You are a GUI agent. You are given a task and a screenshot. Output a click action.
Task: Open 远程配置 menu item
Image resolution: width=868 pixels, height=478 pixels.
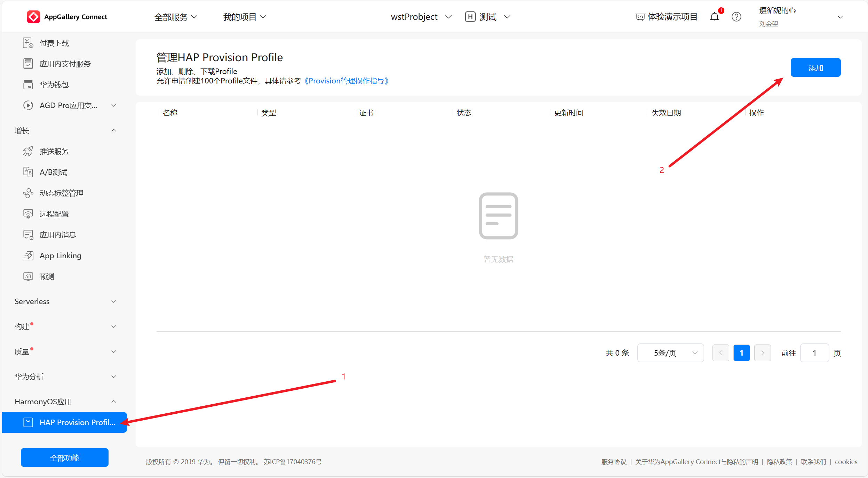pos(54,214)
